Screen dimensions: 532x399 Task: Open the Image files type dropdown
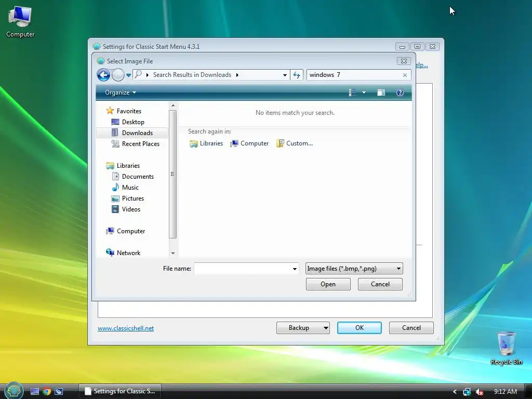(354, 269)
